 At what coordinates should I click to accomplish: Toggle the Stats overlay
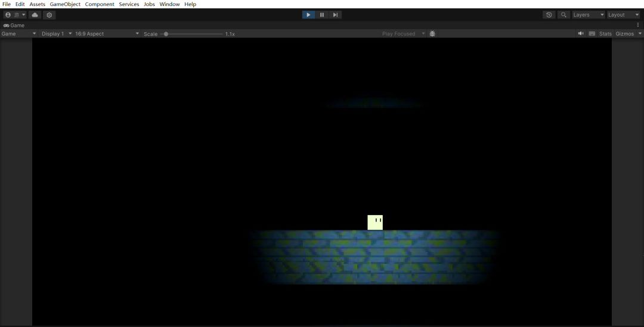605,34
